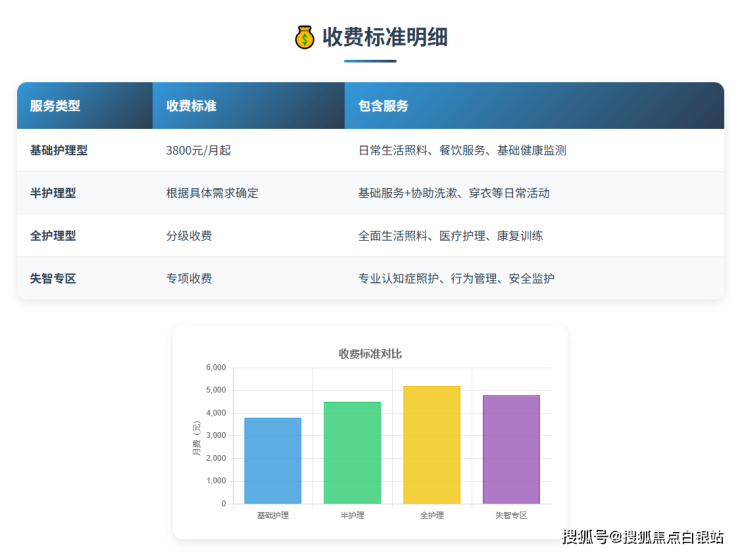The image size is (740, 553).
Task: Click the 包含服务 column header
Action: (x=383, y=106)
